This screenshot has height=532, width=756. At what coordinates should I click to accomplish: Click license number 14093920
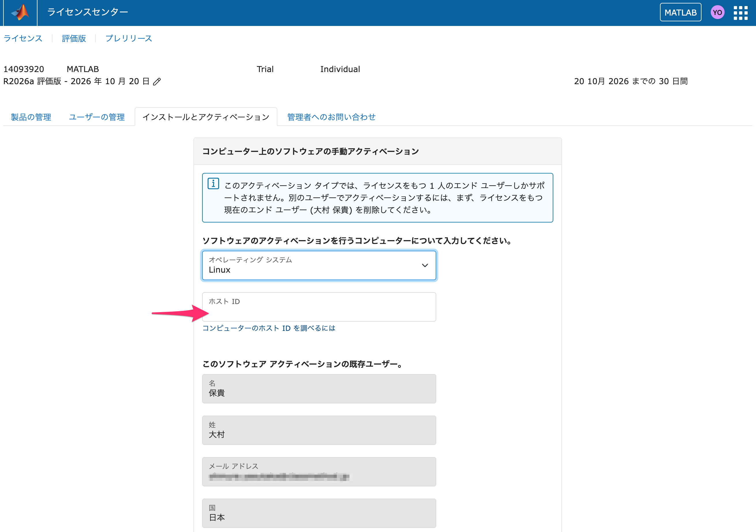(24, 69)
